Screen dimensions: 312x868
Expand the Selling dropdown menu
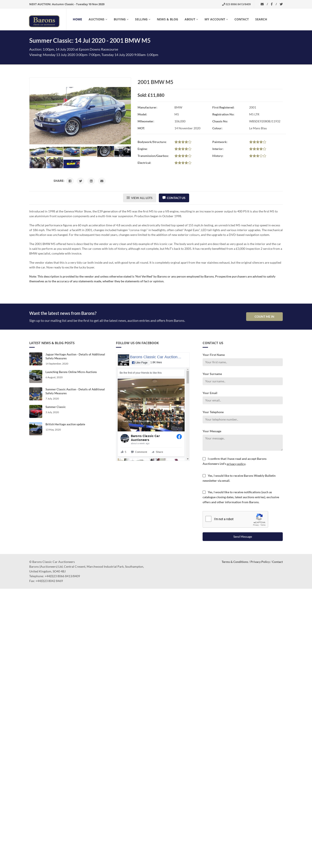pos(143,19)
